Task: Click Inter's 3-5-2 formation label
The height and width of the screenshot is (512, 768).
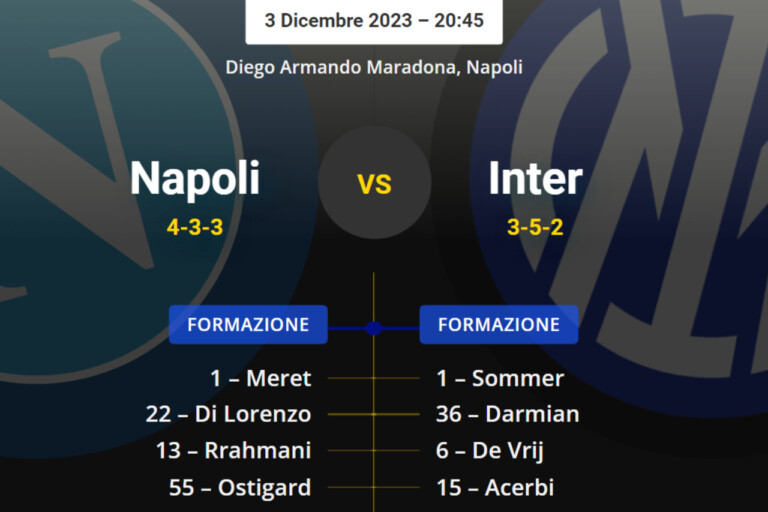Action: (x=535, y=227)
